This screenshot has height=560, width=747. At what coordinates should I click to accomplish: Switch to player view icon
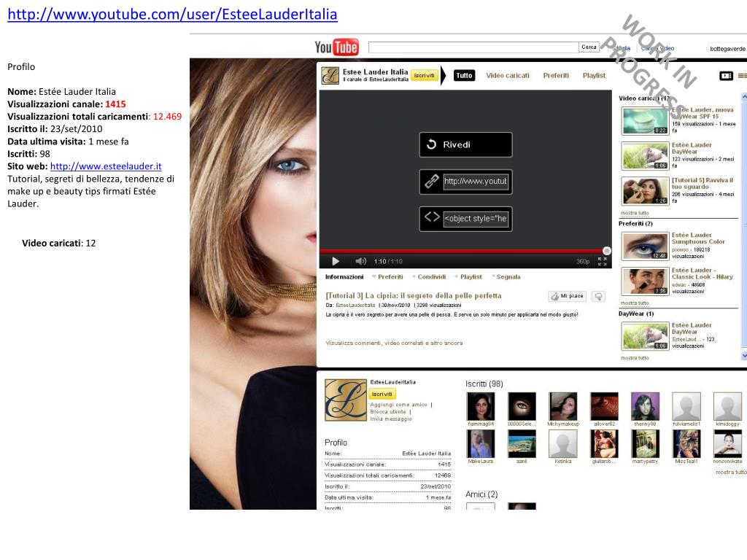(x=726, y=76)
